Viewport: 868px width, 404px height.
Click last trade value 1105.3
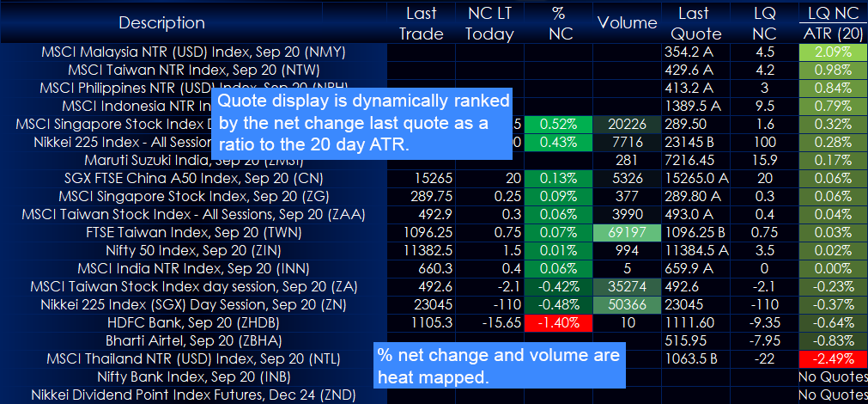pyautogui.click(x=422, y=322)
